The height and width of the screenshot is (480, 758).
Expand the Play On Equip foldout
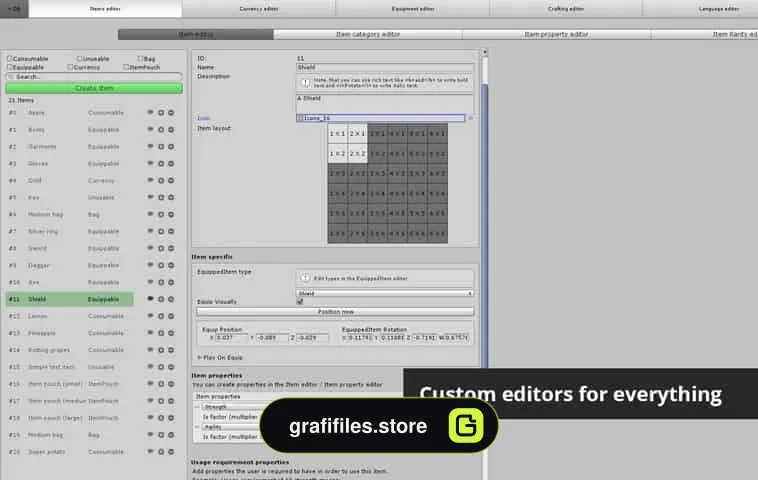click(x=220, y=358)
